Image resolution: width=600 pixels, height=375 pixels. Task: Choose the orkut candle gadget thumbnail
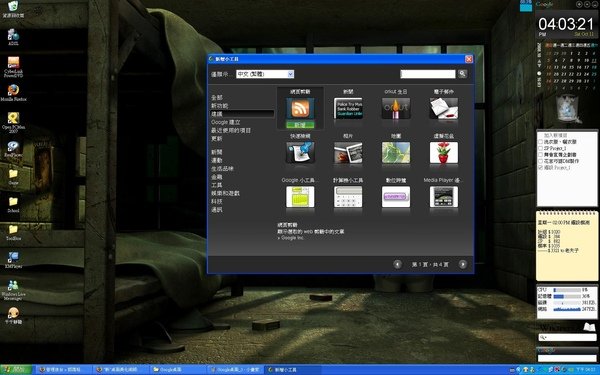pos(396,108)
